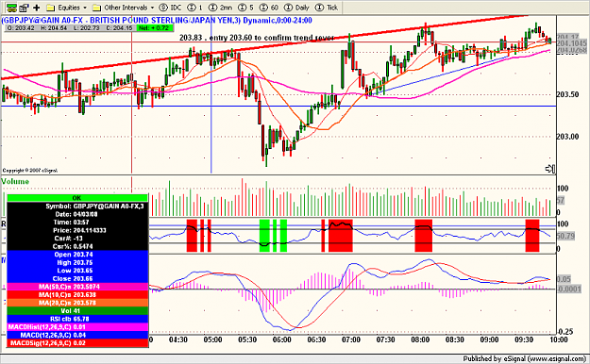
Task: Click the O: 203.42 open value
Action: click(21, 28)
